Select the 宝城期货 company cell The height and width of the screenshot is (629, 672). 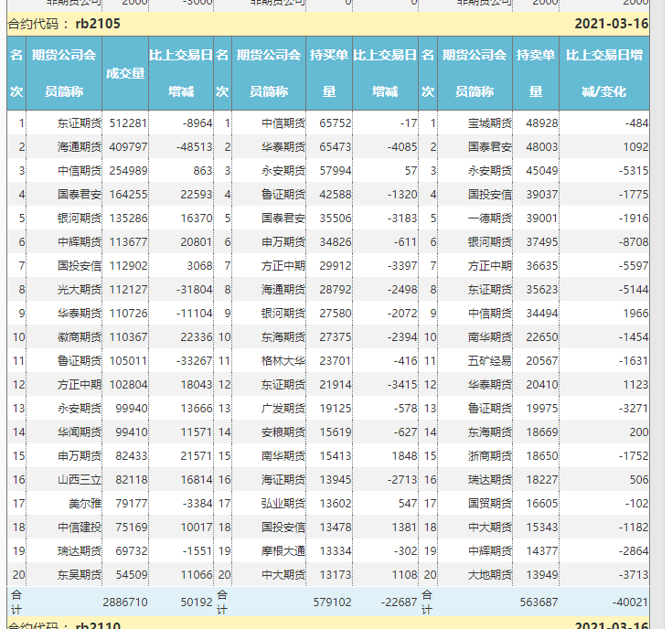point(490,123)
